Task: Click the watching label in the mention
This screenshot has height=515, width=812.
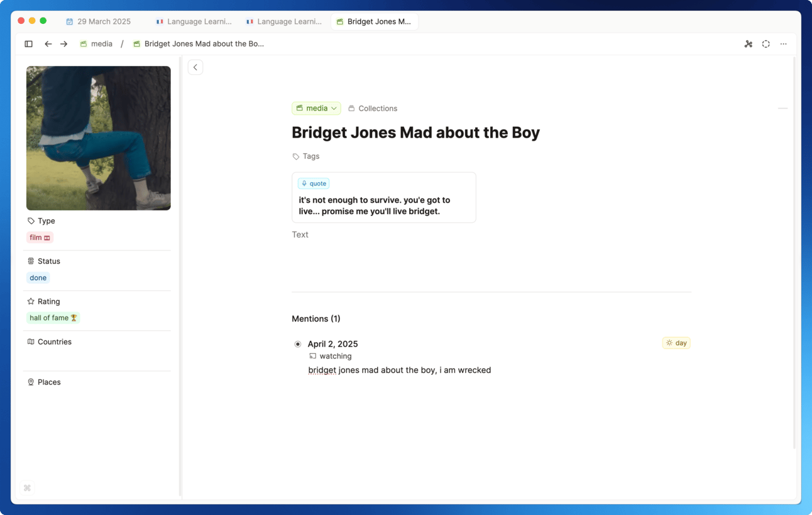Action: (x=331, y=356)
